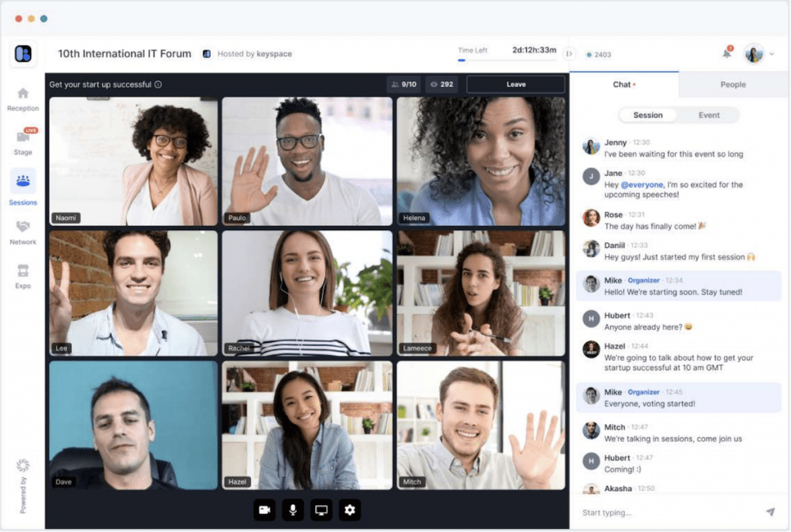The image size is (791, 532).
Task: Mute the microphone in control bar
Action: point(293,510)
